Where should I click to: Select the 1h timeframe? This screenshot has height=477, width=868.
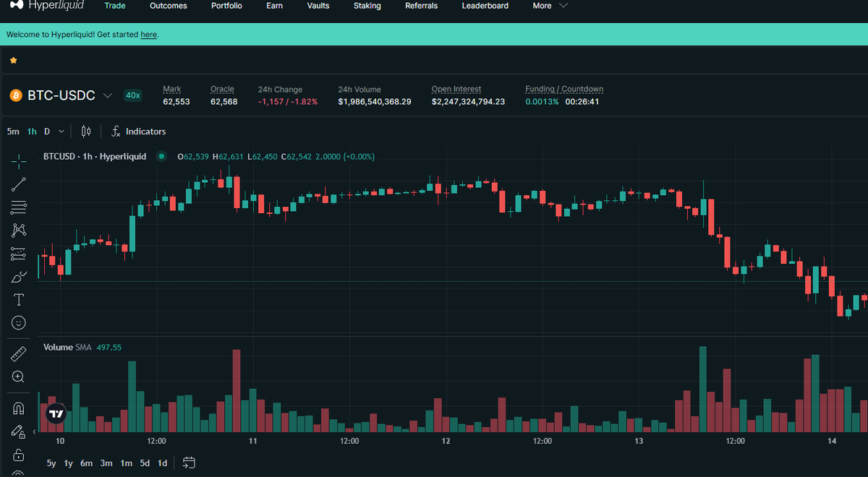(x=32, y=132)
